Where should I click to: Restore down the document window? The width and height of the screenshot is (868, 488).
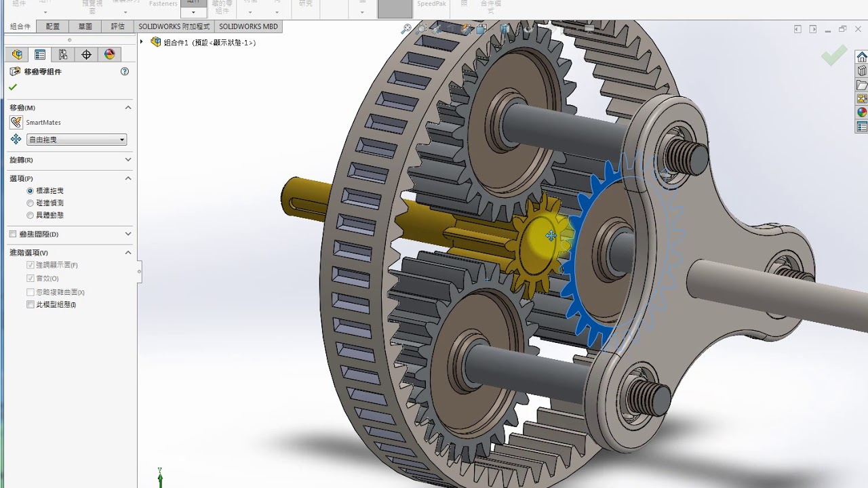(843, 29)
